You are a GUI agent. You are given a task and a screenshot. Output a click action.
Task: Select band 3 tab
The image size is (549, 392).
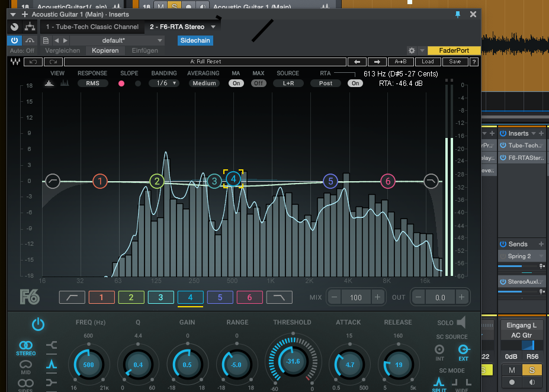160,297
